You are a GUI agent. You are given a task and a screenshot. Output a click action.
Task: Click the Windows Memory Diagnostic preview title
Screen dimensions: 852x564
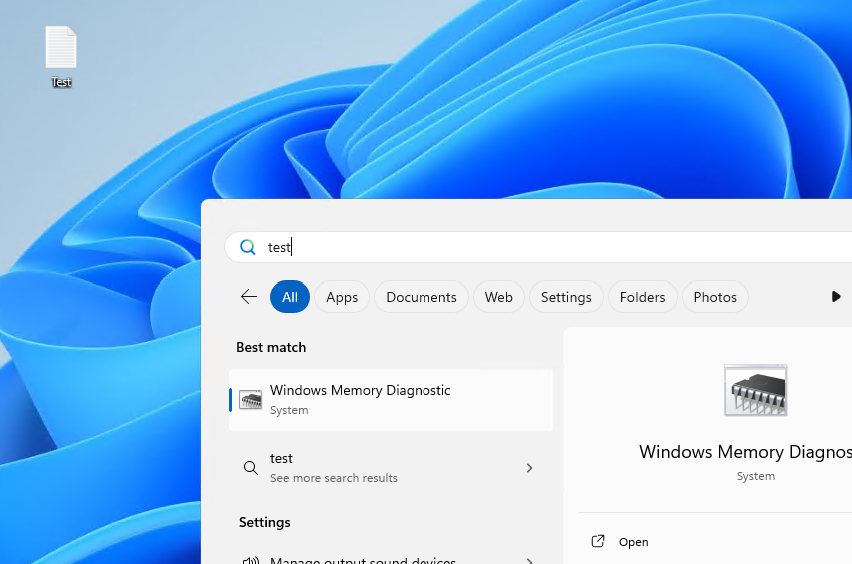[x=746, y=452]
